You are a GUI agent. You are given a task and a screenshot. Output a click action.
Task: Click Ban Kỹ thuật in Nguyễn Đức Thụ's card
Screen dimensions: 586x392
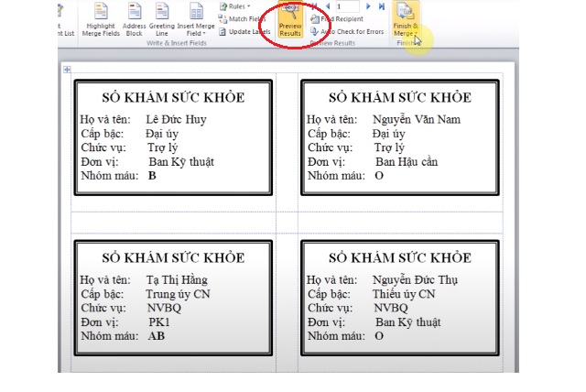pos(408,322)
